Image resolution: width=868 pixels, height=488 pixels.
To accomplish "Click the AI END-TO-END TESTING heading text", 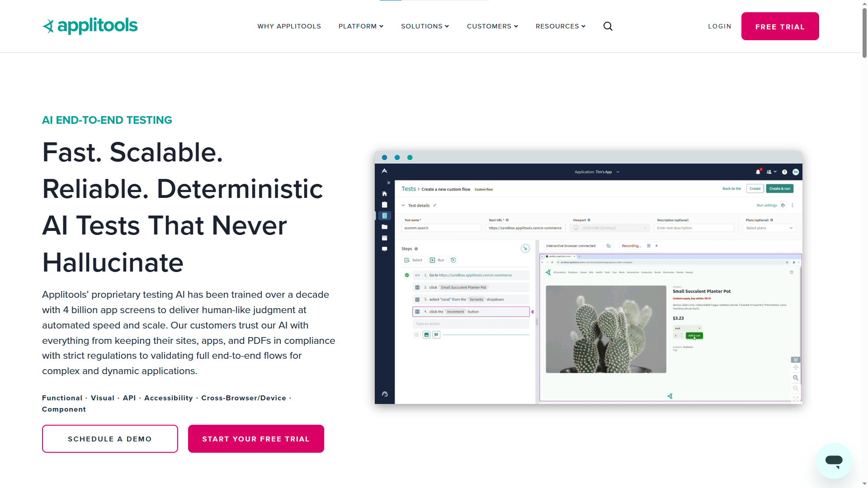I will point(107,120).
